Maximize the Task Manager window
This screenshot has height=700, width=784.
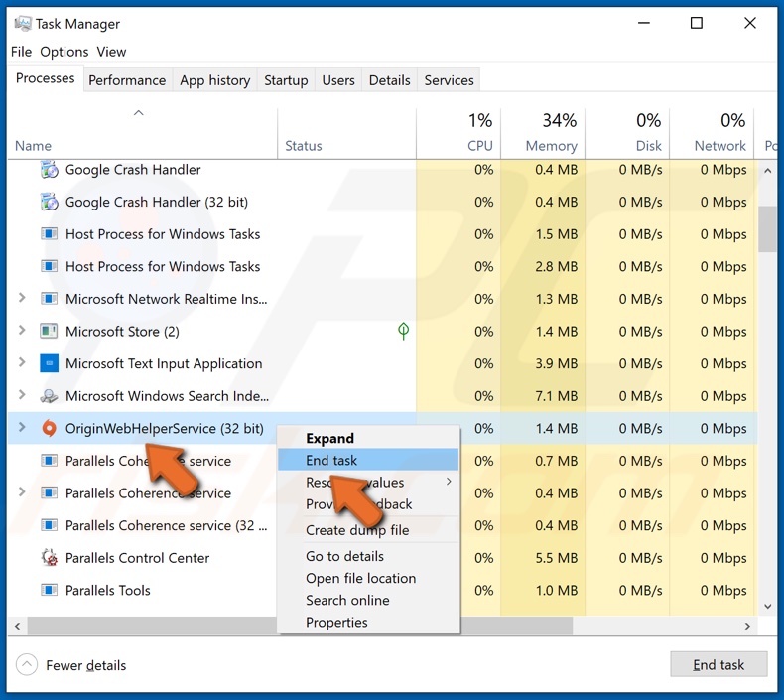[697, 23]
